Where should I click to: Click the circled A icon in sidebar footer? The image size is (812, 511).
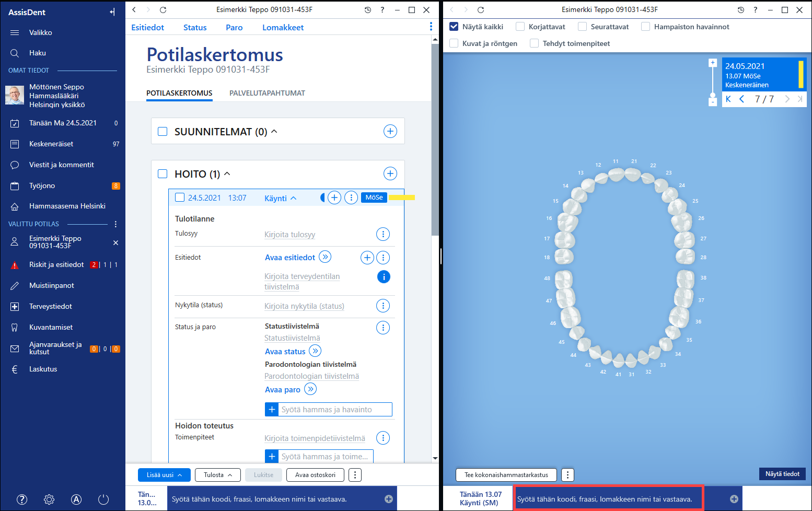point(76,500)
